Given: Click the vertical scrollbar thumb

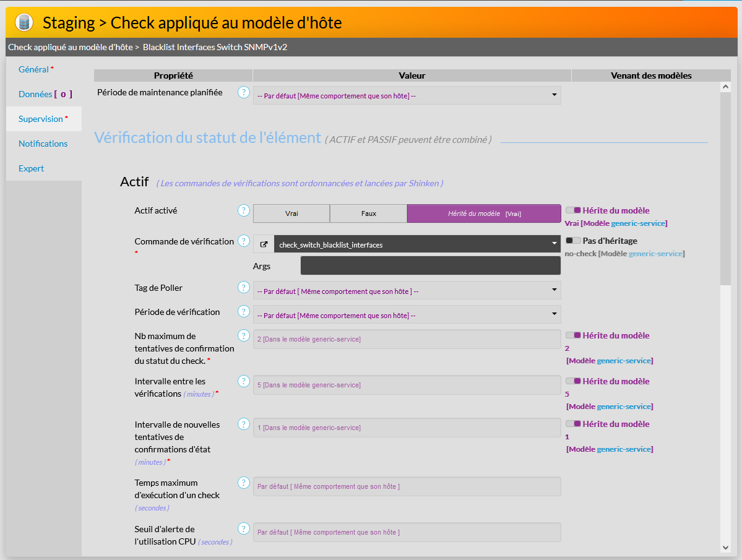Looking at the screenshot, I should pos(725,186).
